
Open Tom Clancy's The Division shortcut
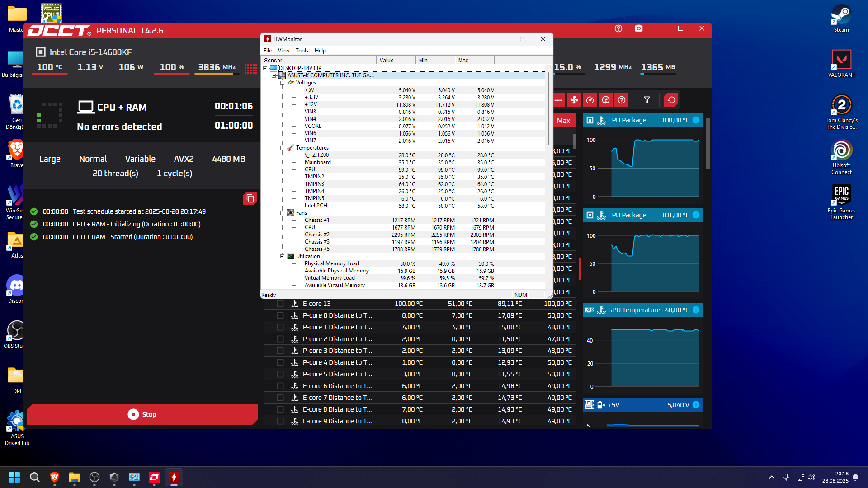coord(841,112)
